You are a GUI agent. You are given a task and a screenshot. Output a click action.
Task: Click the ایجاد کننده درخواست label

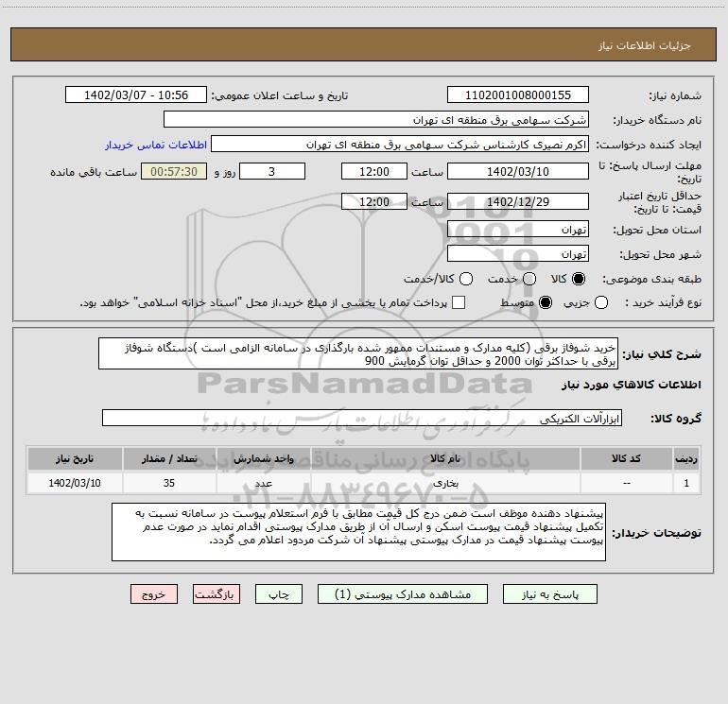tap(649, 145)
